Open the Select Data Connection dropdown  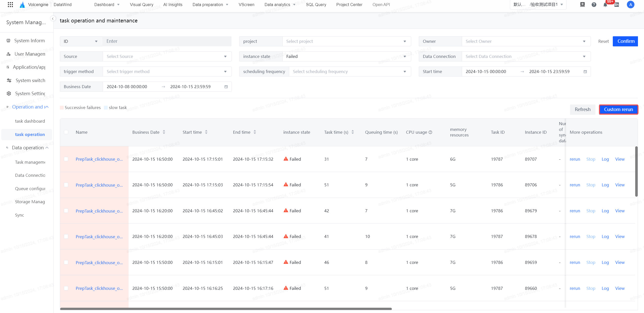click(526, 56)
